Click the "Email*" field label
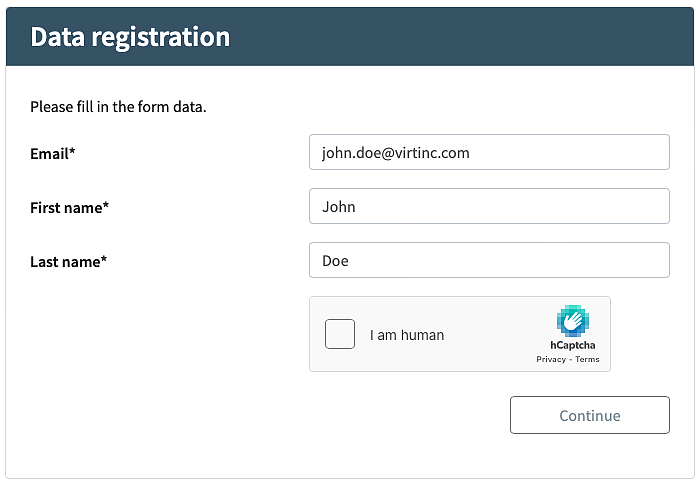Screen dimensions: 700x484 coord(53,154)
